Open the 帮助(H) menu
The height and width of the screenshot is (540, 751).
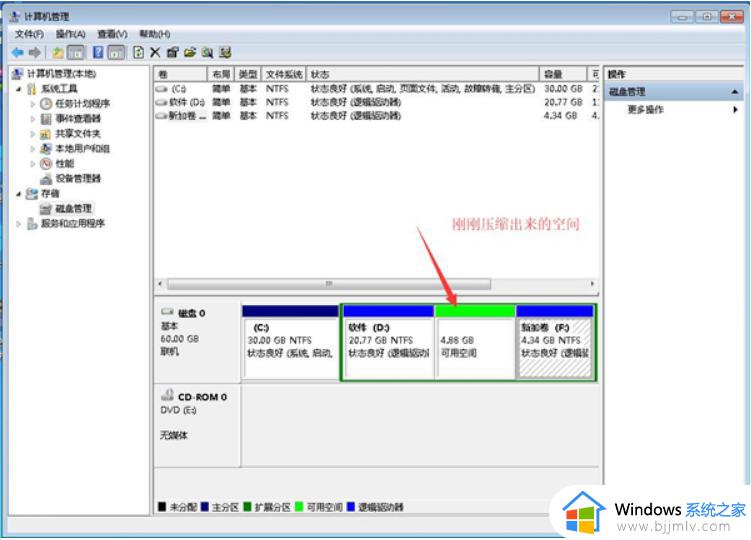[x=155, y=34]
